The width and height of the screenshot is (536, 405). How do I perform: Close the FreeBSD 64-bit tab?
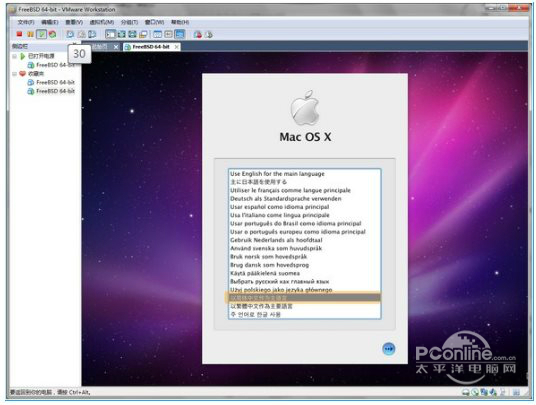click(176, 47)
